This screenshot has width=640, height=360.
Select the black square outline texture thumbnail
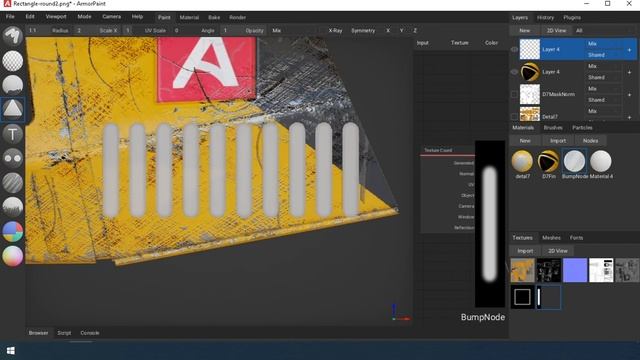522,297
